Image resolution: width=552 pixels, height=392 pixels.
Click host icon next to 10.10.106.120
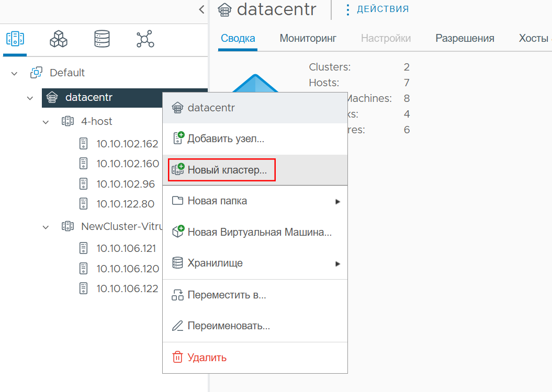83,268
